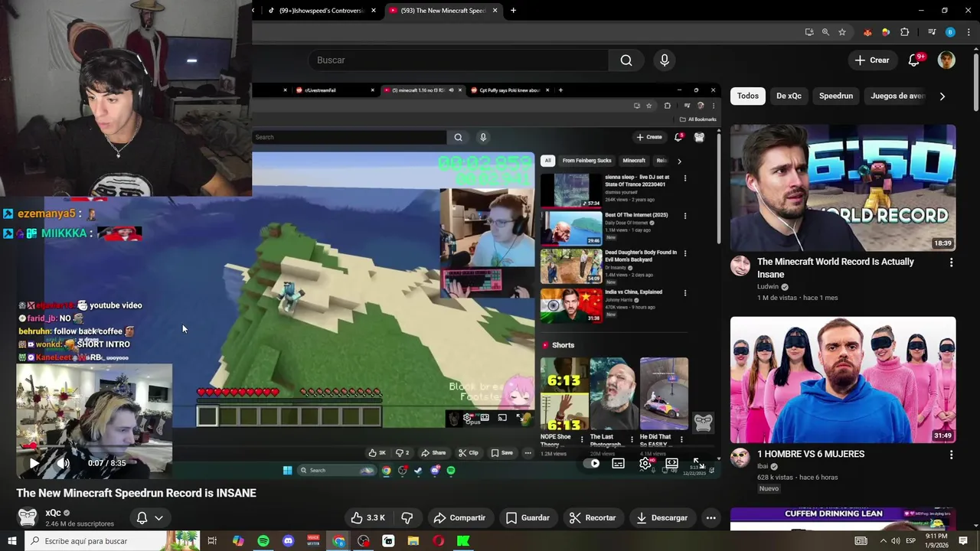Select the De xQc filter chip

pos(789,96)
